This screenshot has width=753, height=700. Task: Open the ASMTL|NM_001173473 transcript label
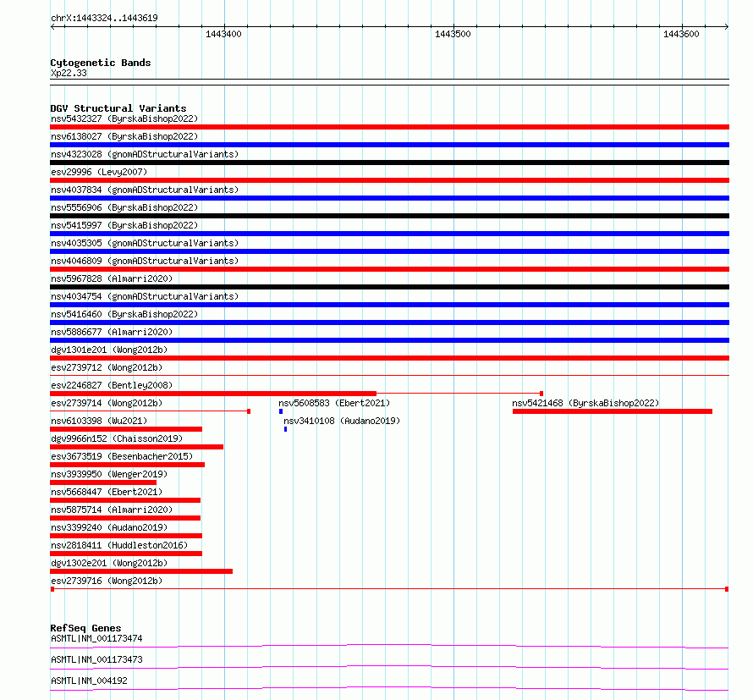click(96, 659)
